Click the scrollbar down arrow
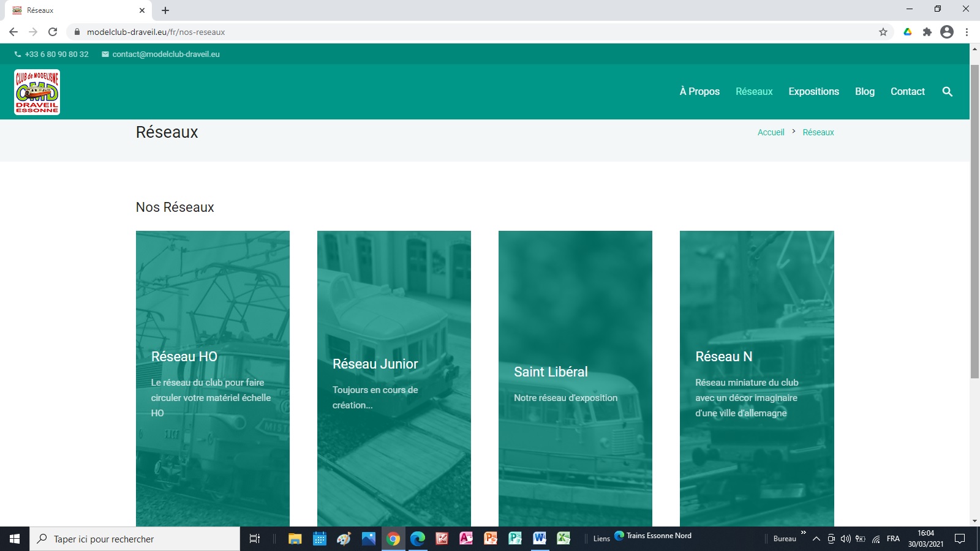Viewport: 980px width, 551px height. click(x=974, y=522)
